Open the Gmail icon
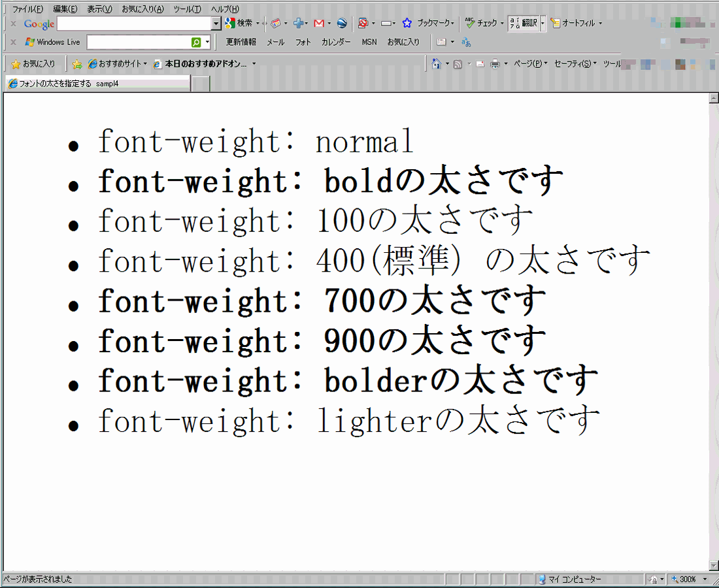The image size is (719, 588). (319, 23)
